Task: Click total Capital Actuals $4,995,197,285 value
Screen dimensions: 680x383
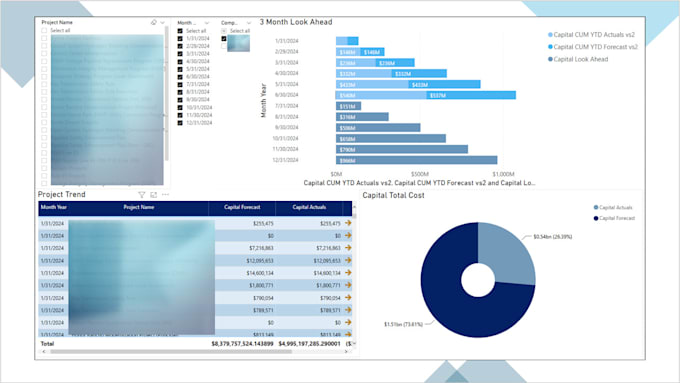Action: click(x=309, y=344)
